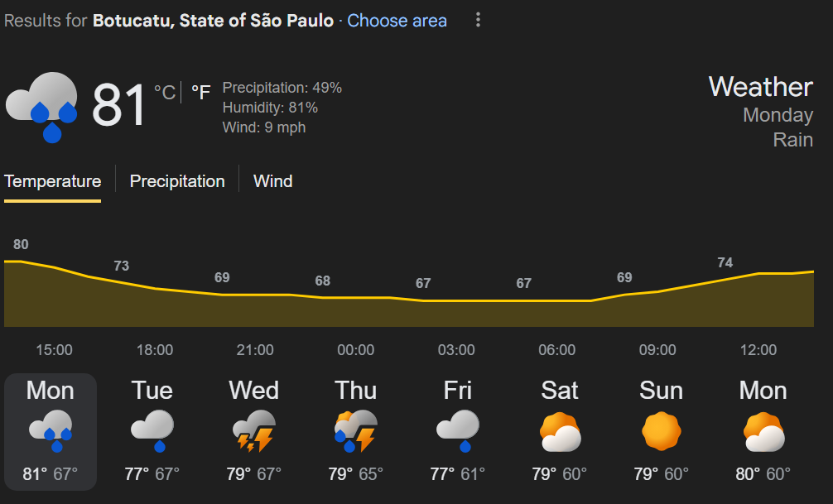833x504 pixels.
Task: Switch to the Wind tab
Action: pos(272,181)
